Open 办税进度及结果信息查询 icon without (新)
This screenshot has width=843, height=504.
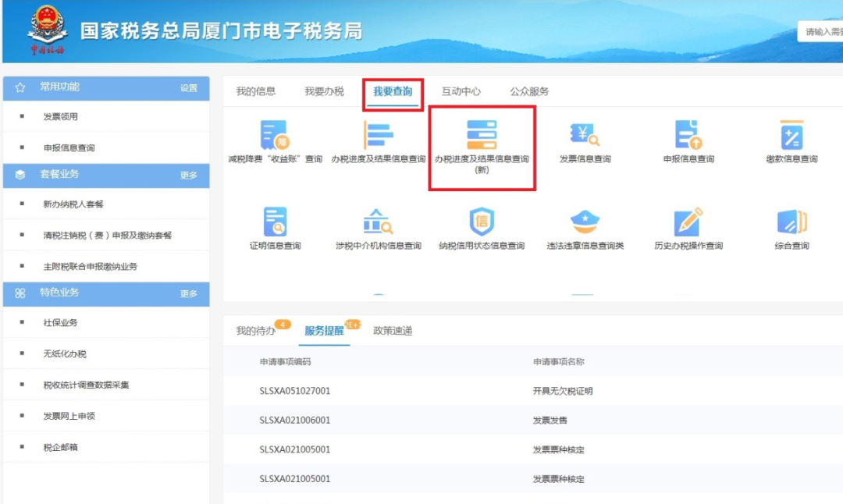pyautogui.click(x=378, y=135)
